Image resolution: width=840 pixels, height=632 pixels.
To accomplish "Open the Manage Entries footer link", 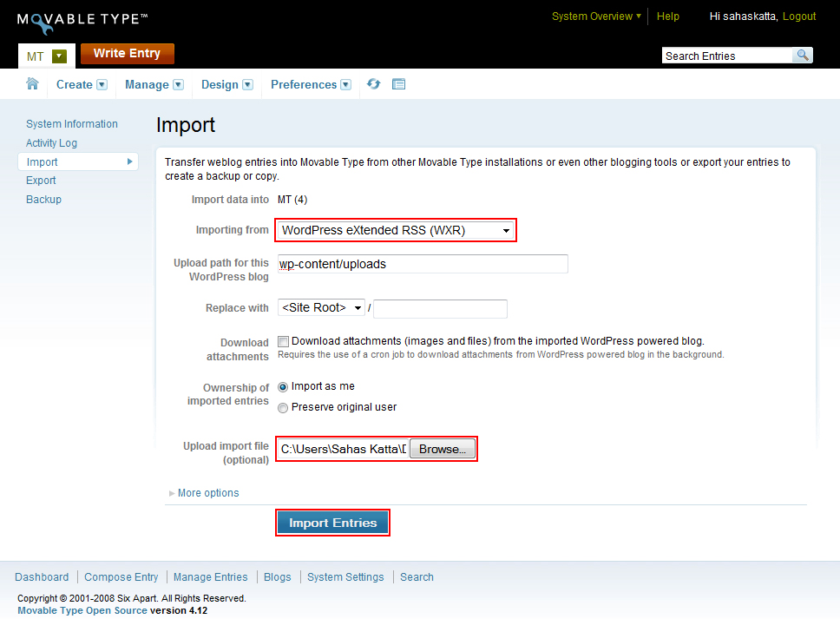I will coord(211,577).
